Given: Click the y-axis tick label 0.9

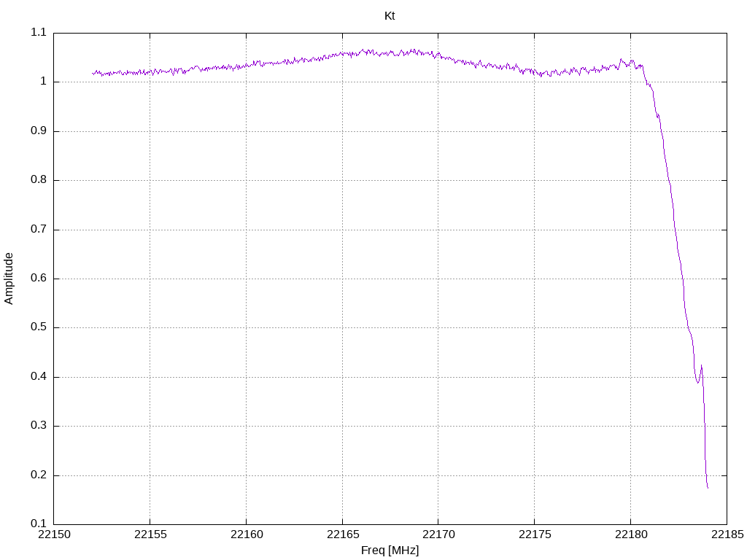Looking at the screenshot, I should coord(39,131).
